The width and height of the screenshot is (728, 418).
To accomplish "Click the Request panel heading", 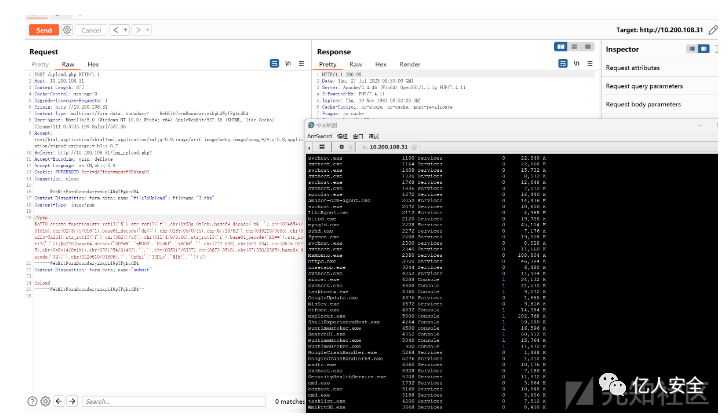I will tap(44, 52).
